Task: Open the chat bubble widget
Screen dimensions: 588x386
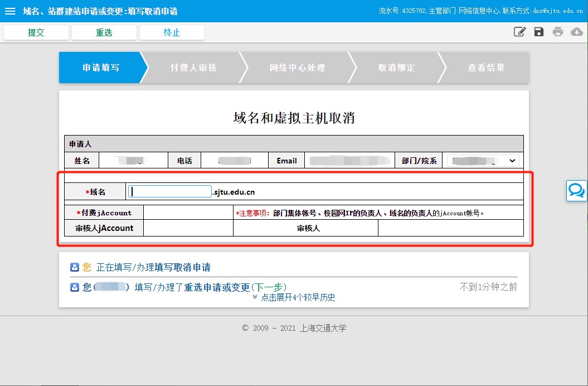Action: click(x=576, y=191)
